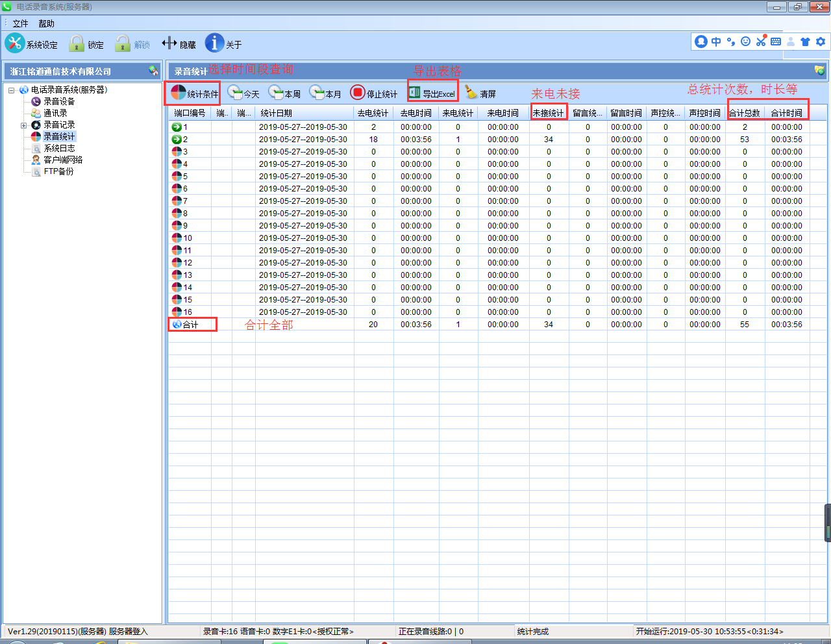
Task: Sort by the 未接统计 column header
Action: 549,113
